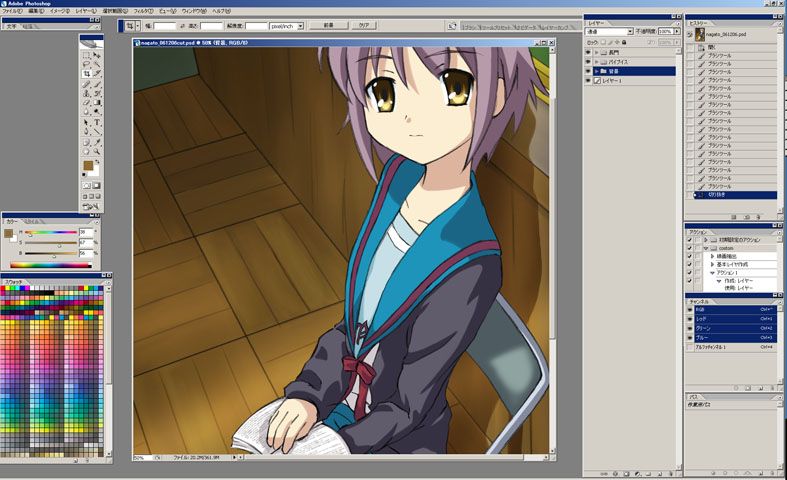Select the Line shape tool

click(x=97, y=132)
